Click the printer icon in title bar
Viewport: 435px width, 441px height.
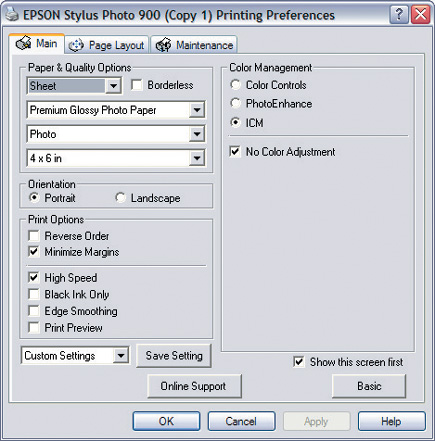pyautogui.click(x=12, y=15)
